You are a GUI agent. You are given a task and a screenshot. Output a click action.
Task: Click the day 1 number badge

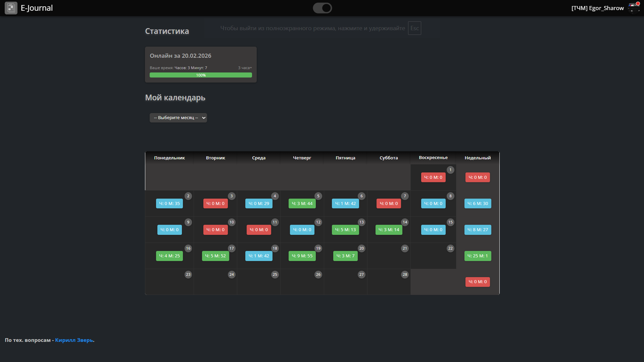tap(450, 170)
